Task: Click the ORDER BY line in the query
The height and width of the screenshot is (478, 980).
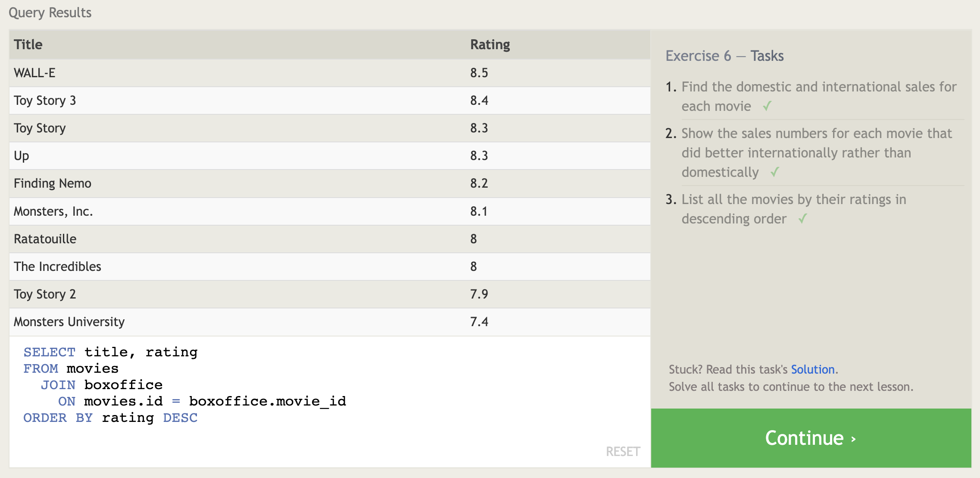Action: (x=110, y=418)
